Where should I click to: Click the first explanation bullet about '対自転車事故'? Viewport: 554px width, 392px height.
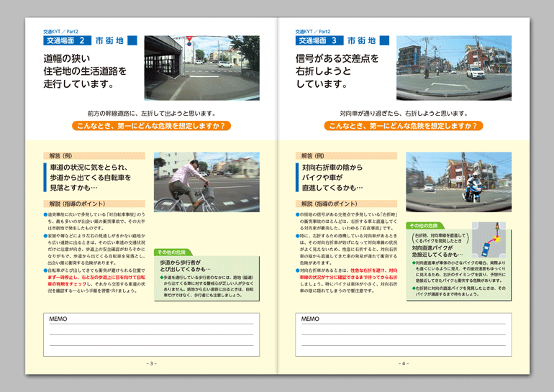(x=94, y=221)
